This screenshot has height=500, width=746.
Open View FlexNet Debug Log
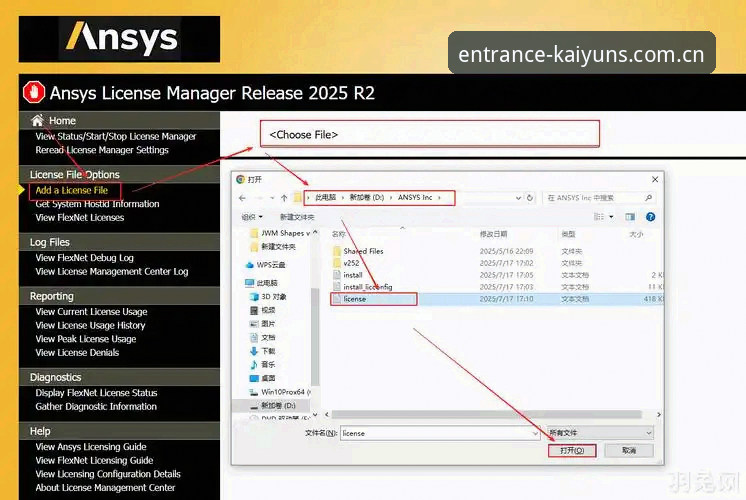84,258
